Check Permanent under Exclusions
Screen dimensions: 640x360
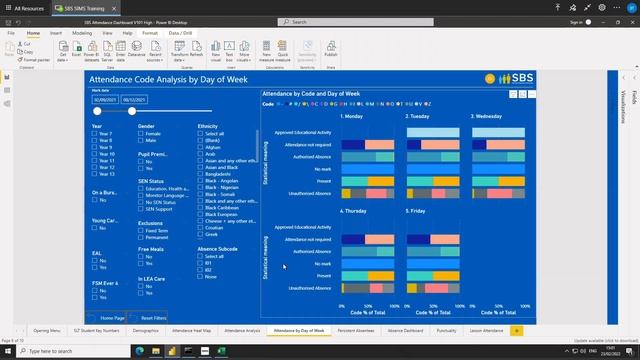[140, 237]
